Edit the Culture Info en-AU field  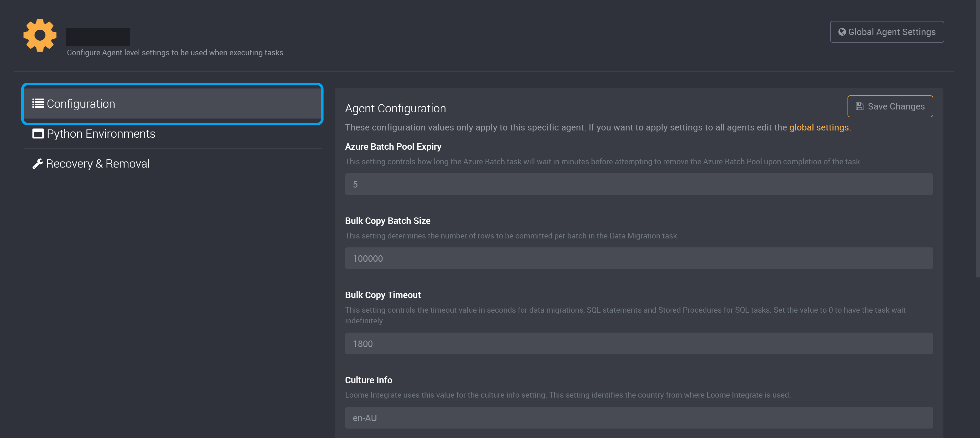639,418
